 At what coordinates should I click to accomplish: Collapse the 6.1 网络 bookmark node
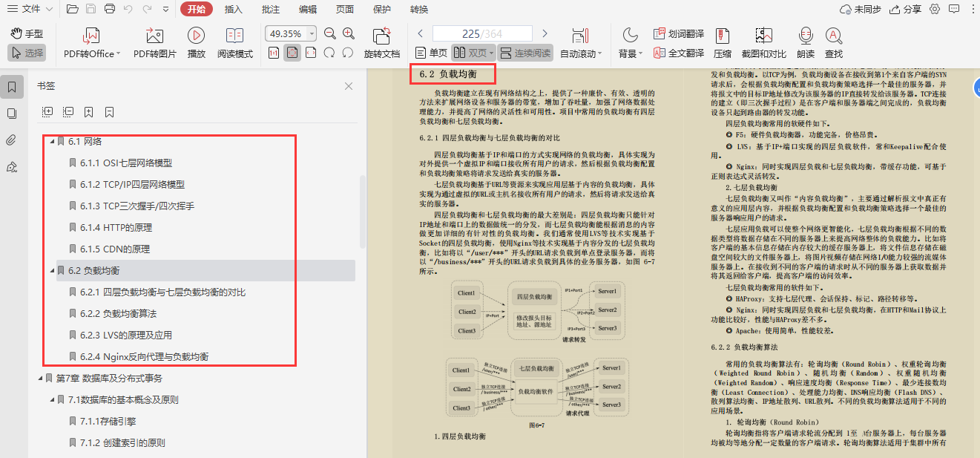click(x=52, y=141)
